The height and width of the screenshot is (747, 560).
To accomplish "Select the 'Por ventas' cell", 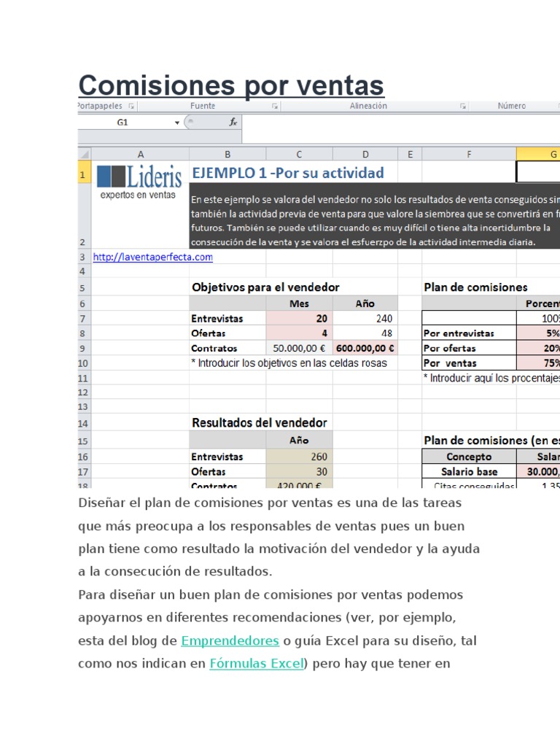I will [469, 363].
